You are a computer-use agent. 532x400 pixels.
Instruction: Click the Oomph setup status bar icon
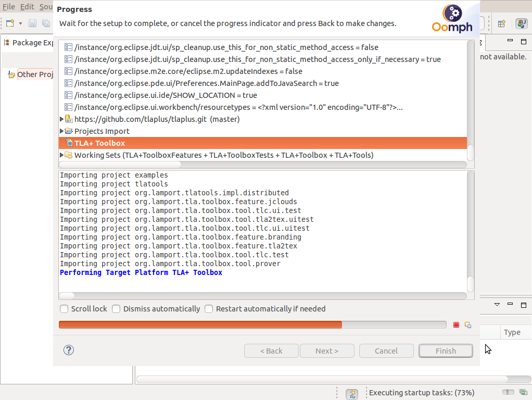point(352,394)
